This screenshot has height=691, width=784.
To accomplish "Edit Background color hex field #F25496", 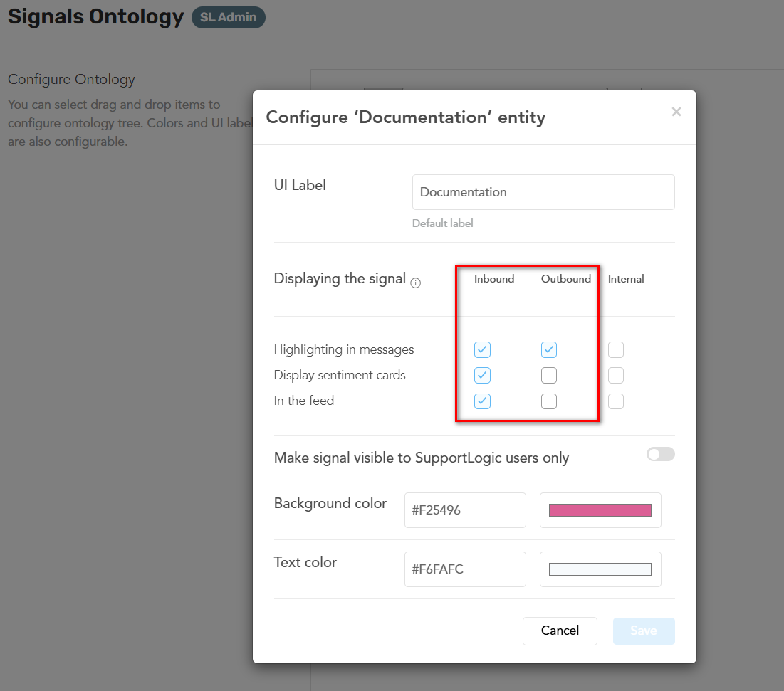I will pos(465,510).
